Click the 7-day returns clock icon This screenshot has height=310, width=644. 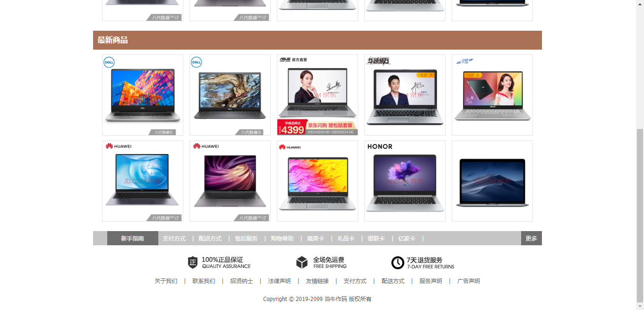398,263
